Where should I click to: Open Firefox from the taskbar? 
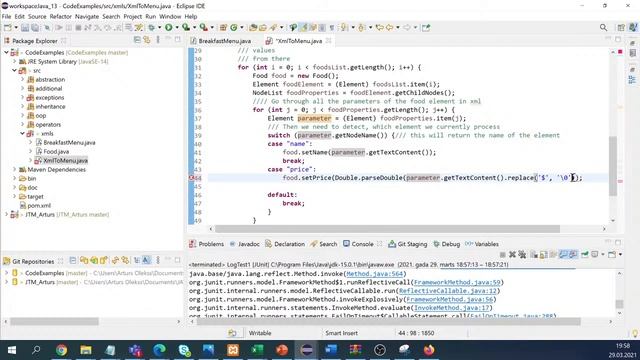click(429, 350)
